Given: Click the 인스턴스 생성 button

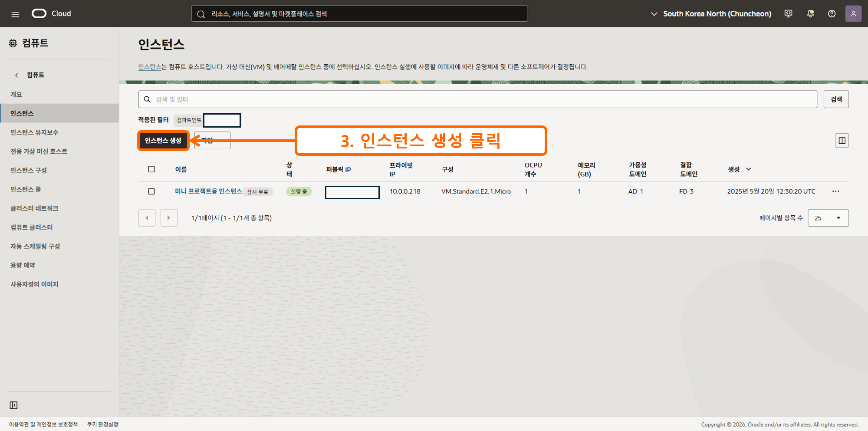Looking at the screenshot, I should (163, 140).
